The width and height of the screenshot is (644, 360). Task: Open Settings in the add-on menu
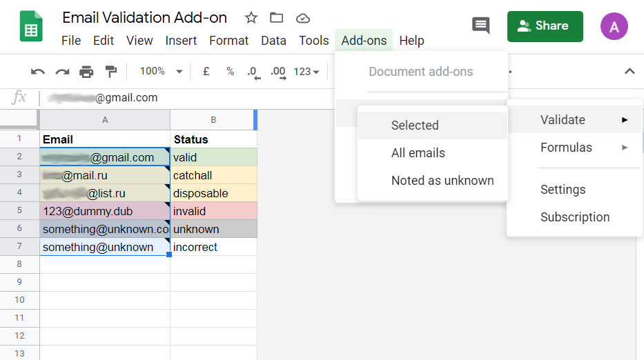(x=563, y=190)
